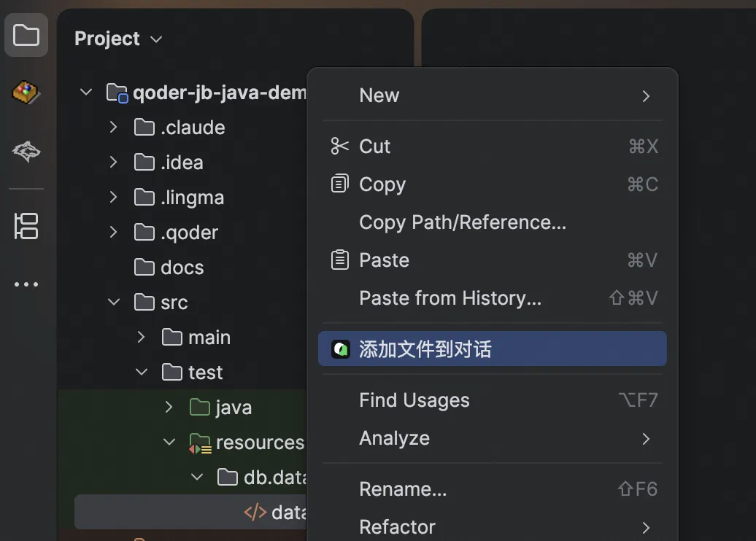Image resolution: width=756 pixels, height=541 pixels.
Task: Open the wolf-shaped plugin sidebar icon
Action: click(x=26, y=152)
